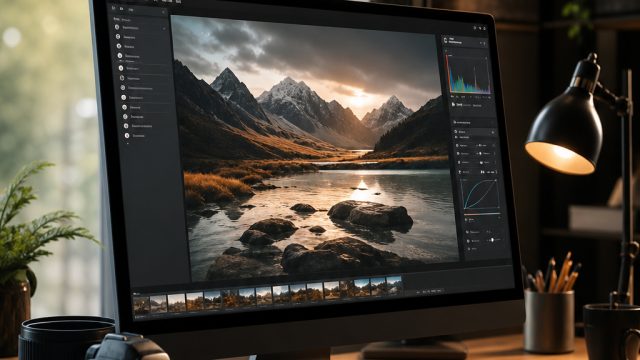Screen dimensions: 640x360
Task: Open the third menu item above the left panel
Action: tap(131, 10)
